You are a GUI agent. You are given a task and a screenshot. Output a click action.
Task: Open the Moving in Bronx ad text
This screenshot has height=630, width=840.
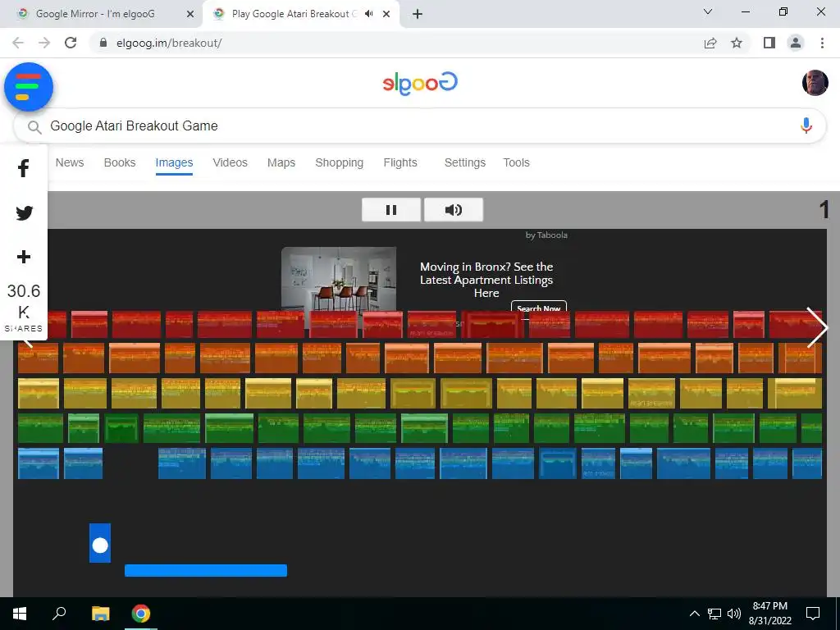[x=486, y=280]
